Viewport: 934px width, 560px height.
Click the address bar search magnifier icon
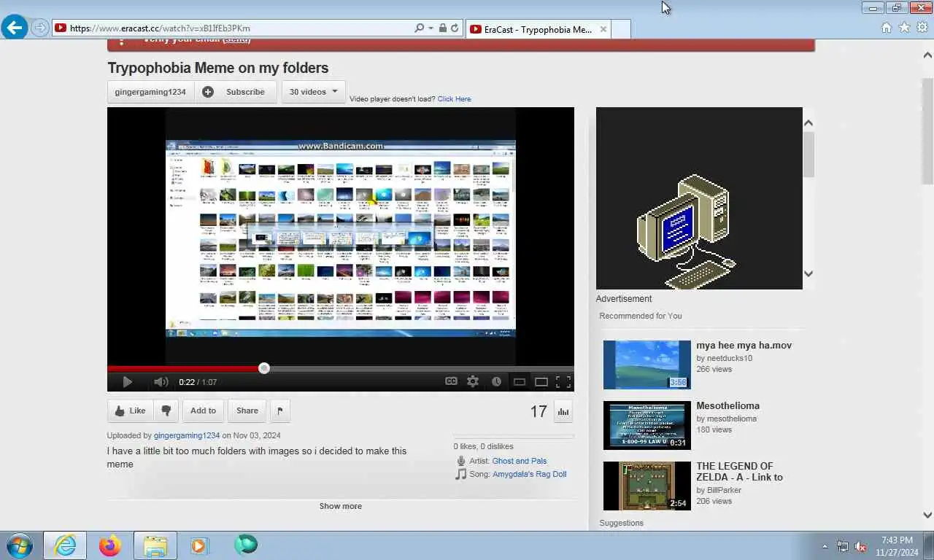(x=419, y=28)
